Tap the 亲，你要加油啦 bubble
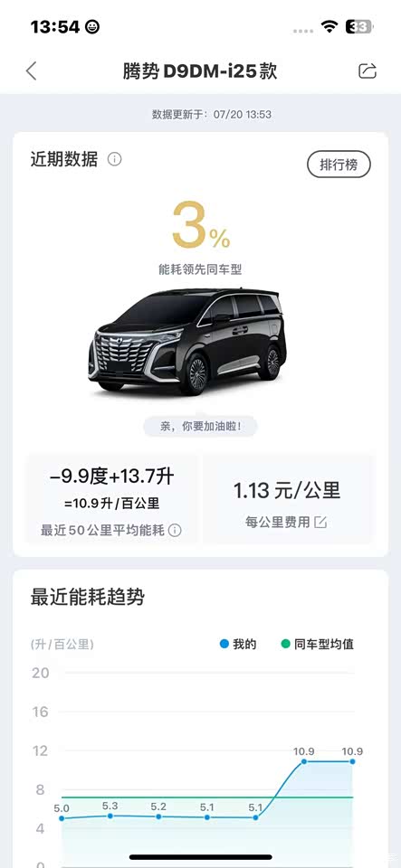This screenshot has width=401, height=868. coord(201,427)
